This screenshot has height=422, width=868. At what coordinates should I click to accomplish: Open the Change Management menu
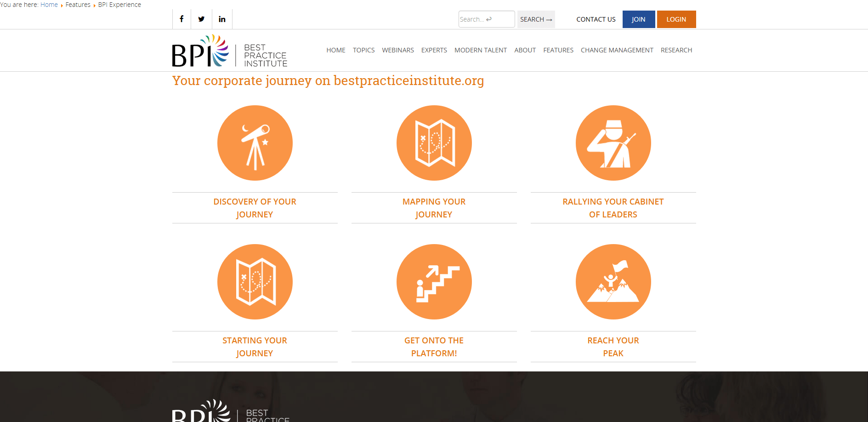point(617,50)
